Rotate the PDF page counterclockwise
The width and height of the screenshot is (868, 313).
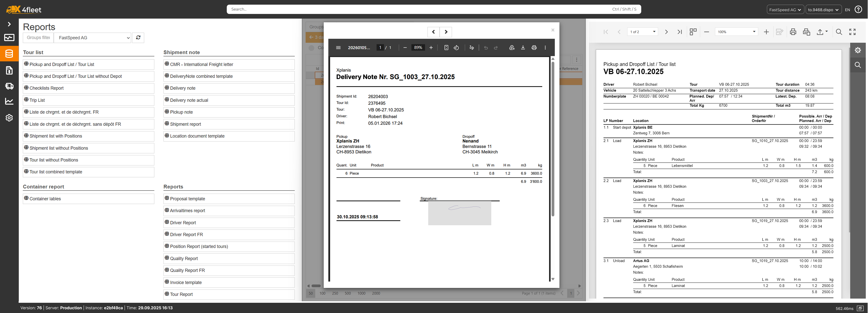(456, 48)
